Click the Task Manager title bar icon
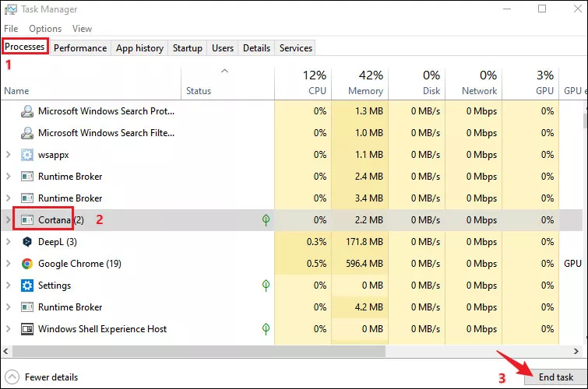 click(10, 9)
